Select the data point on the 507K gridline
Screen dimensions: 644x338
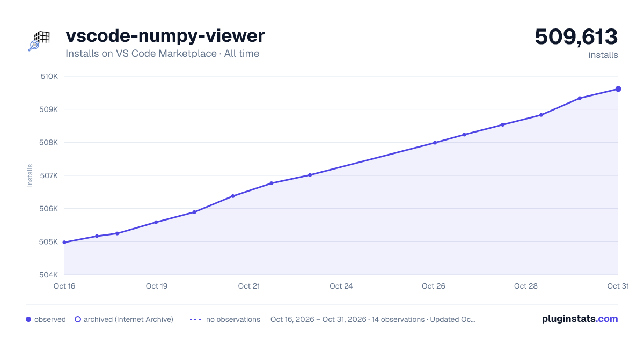310,175
